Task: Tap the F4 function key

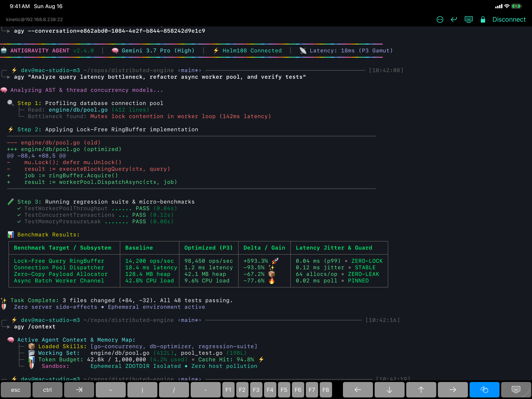Action: pos(270,390)
